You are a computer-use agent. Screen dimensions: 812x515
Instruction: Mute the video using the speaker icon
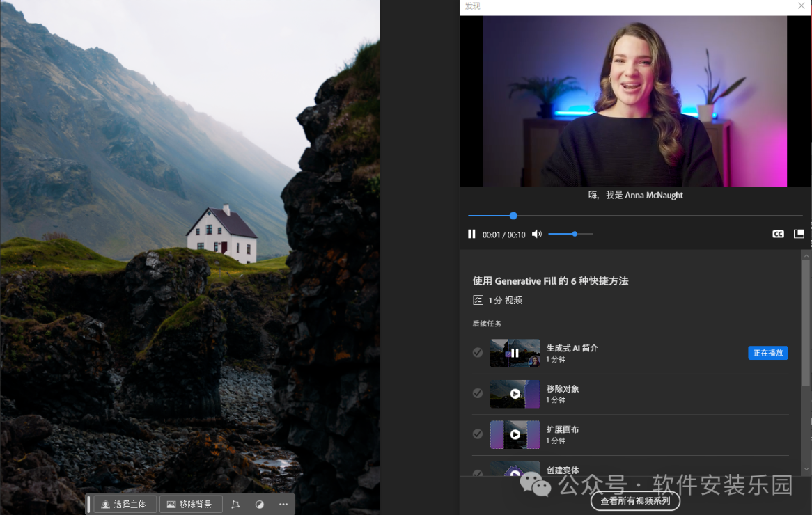tap(536, 235)
